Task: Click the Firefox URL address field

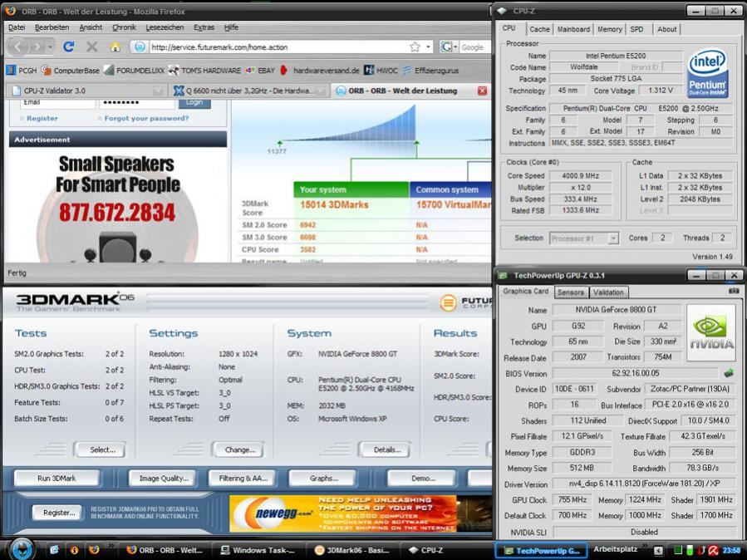Action: pyautogui.click(x=278, y=47)
